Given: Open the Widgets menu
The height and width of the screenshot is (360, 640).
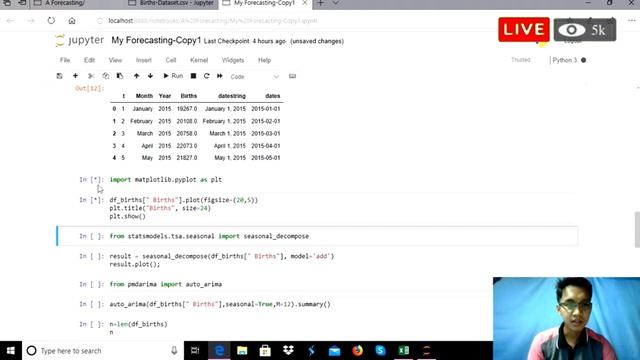Looking at the screenshot, I should [x=233, y=60].
